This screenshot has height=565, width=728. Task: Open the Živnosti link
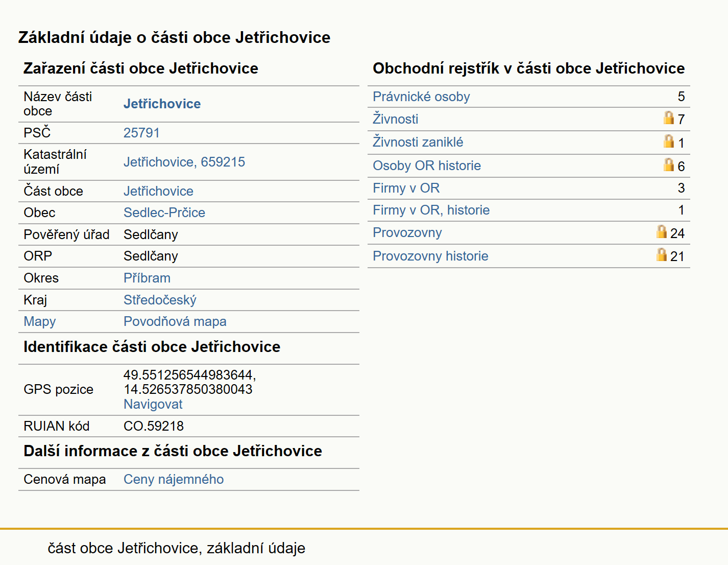[x=395, y=119]
